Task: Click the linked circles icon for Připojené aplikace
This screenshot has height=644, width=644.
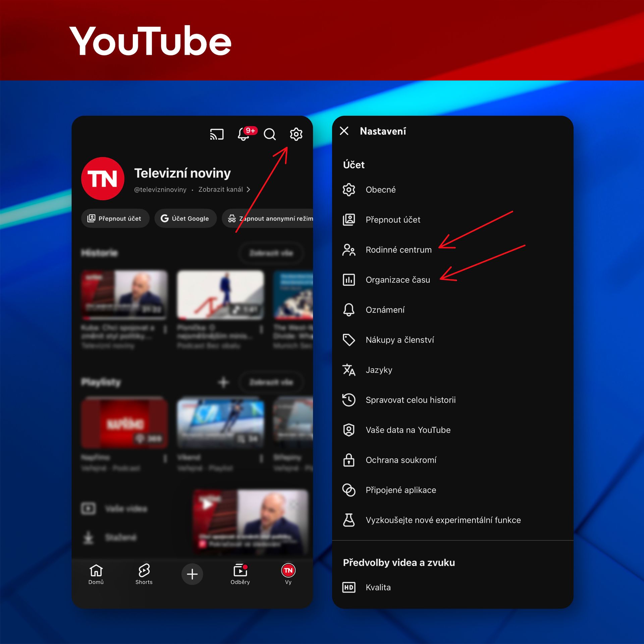Action: point(349,490)
